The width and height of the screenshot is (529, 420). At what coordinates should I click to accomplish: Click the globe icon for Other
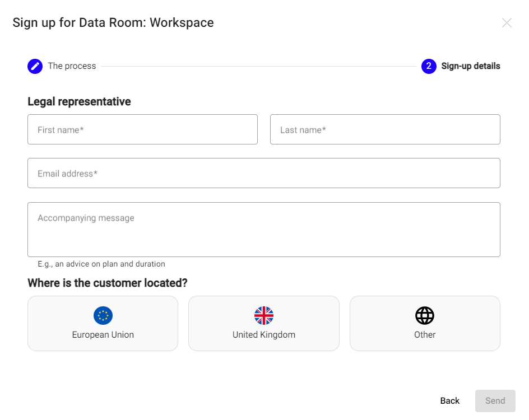[425, 316]
